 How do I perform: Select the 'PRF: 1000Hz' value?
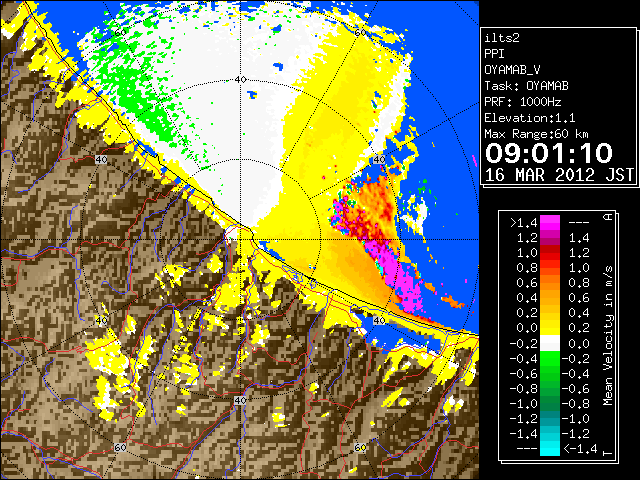[x=523, y=102]
